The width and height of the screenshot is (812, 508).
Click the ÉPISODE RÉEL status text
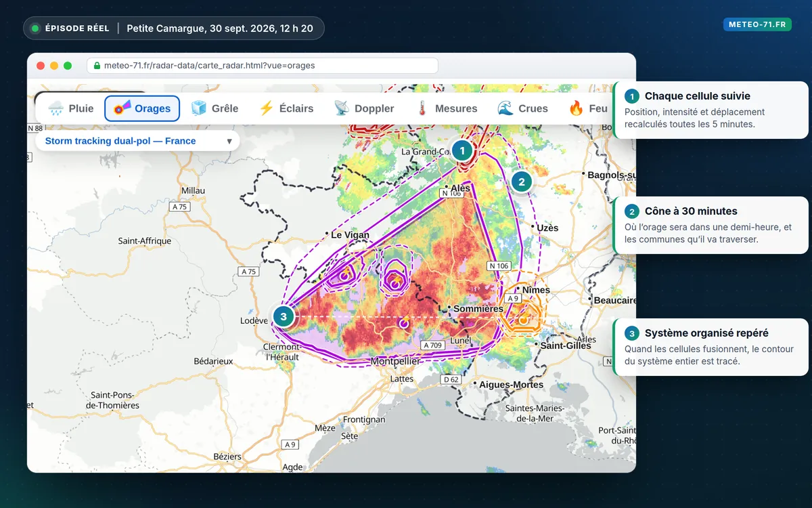(x=77, y=28)
